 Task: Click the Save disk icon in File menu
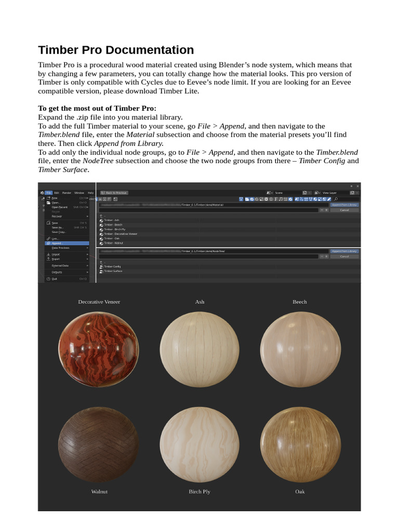tap(48, 223)
